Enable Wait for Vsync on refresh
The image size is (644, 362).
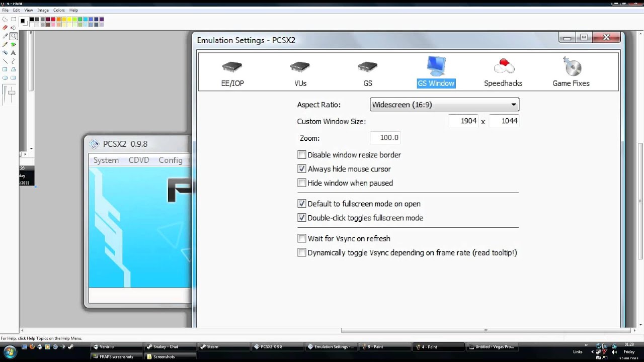point(302,238)
